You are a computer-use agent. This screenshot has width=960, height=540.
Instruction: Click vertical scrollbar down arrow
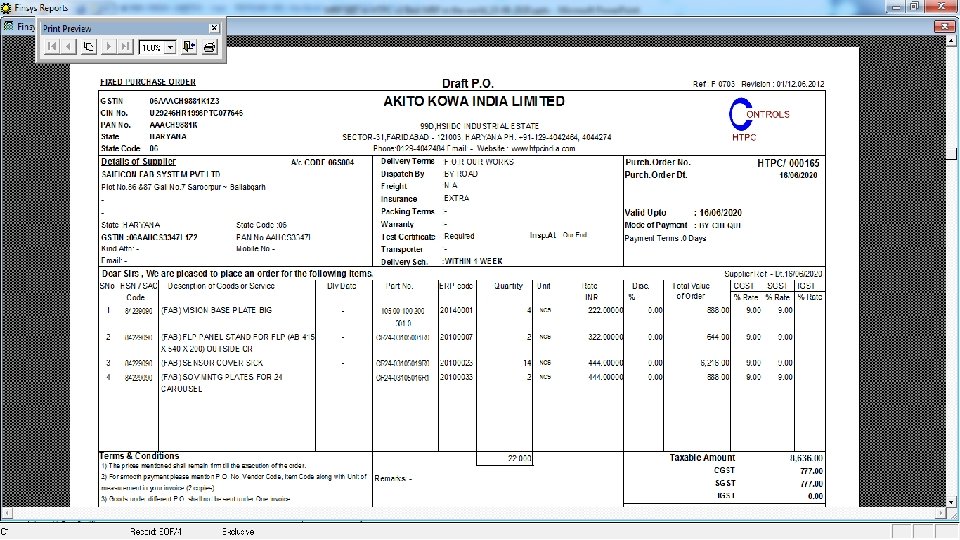[x=951, y=502]
